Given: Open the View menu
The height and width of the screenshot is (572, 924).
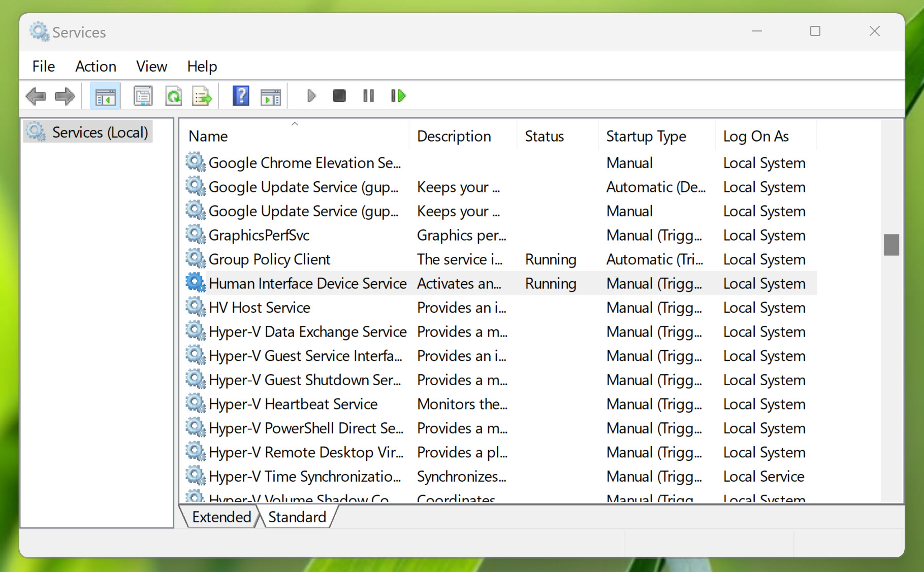Looking at the screenshot, I should [x=151, y=66].
